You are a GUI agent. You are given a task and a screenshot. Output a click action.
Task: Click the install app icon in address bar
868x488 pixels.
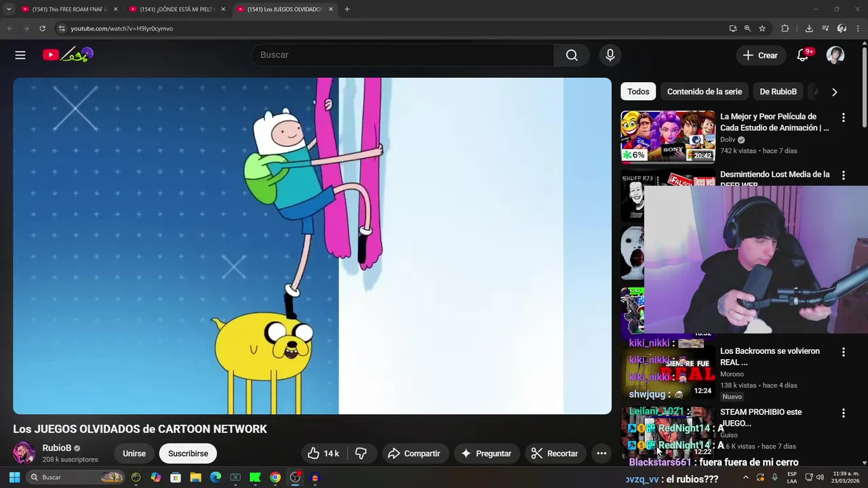pos(733,28)
